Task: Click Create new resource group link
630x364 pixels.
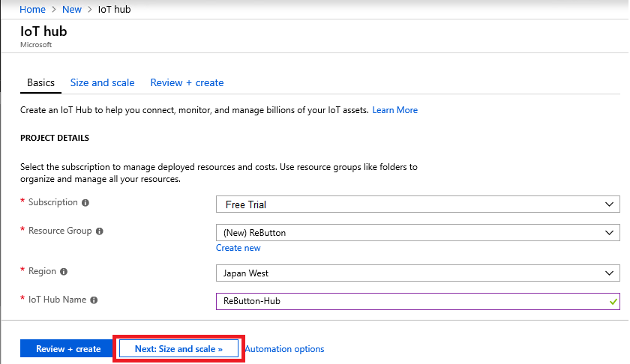Action: click(238, 248)
